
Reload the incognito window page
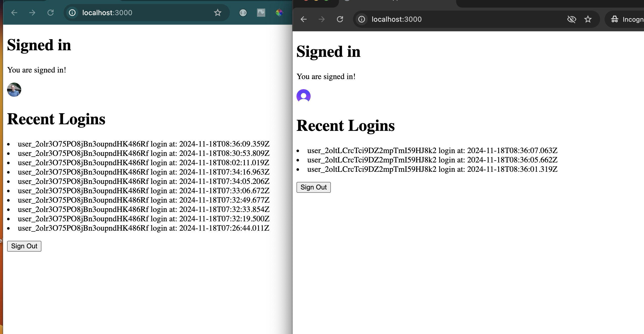pos(340,19)
